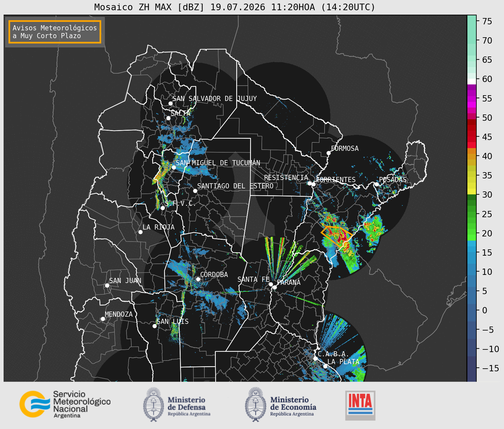Click the SANTIAGO DEL ESTERO label
This screenshot has height=429, width=504.
tap(235, 186)
